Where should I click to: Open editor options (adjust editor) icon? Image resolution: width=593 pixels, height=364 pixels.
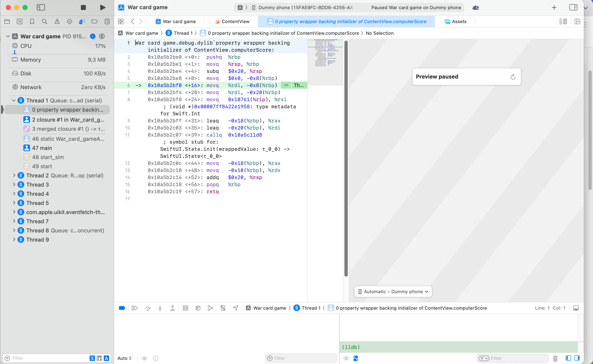(x=563, y=21)
